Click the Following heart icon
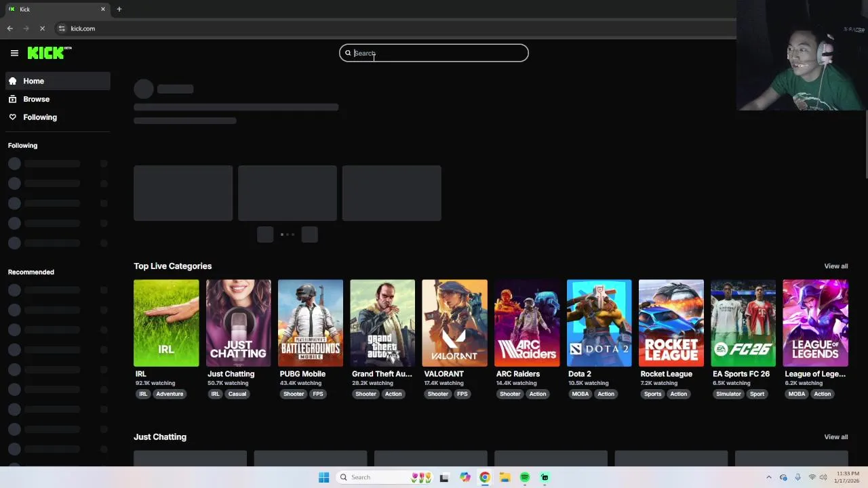868x488 pixels. (12, 117)
